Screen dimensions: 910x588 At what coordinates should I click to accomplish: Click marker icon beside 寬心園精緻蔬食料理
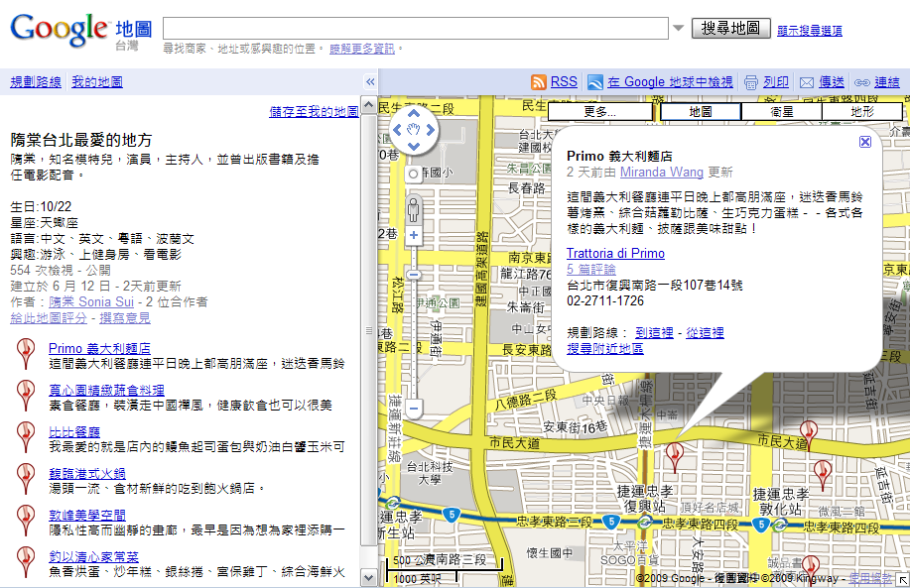pos(25,395)
